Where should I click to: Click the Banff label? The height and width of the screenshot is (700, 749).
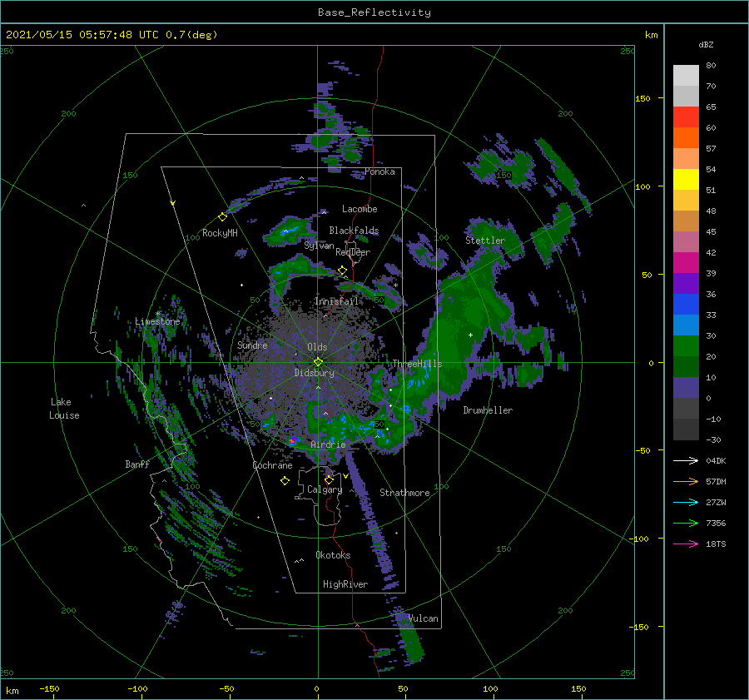pos(137,464)
